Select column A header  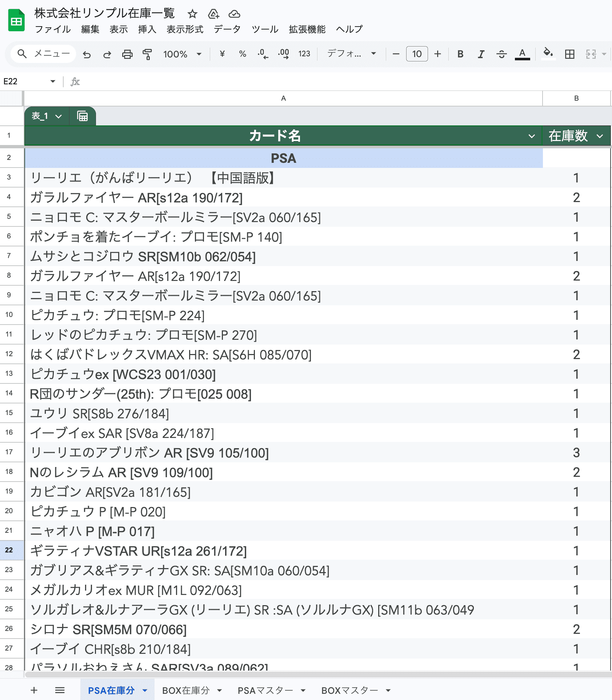pyautogui.click(x=283, y=98)
